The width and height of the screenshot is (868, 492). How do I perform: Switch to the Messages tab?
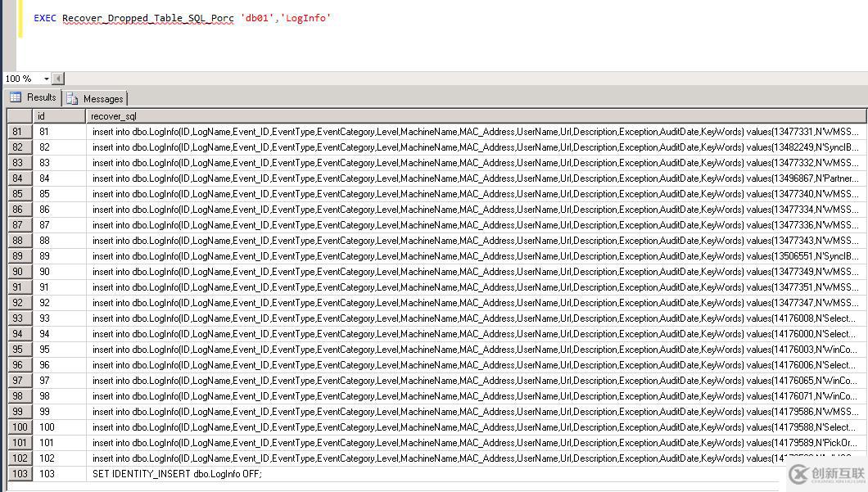point(102,97)
